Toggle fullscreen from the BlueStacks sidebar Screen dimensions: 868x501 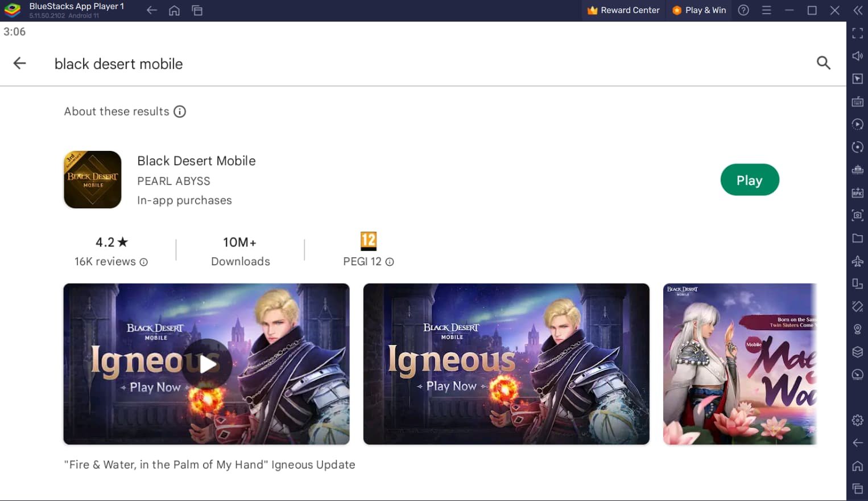(x=857, y=33)
